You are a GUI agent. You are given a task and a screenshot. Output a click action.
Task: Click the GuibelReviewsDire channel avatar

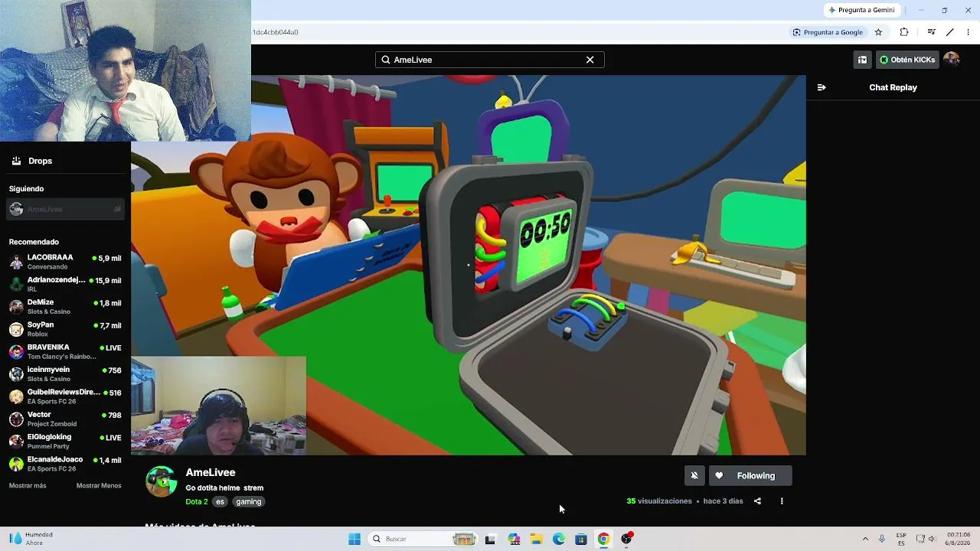(16, 396)
